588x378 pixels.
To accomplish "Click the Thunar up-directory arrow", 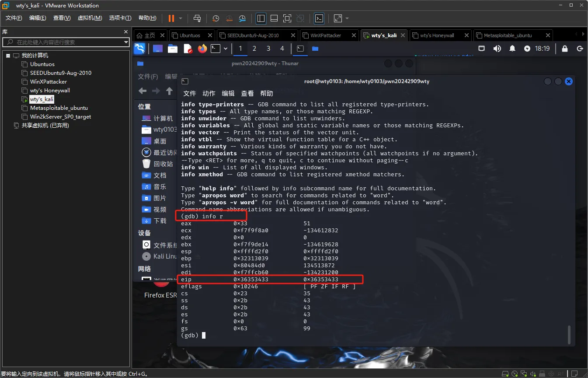I will (169, 91).
